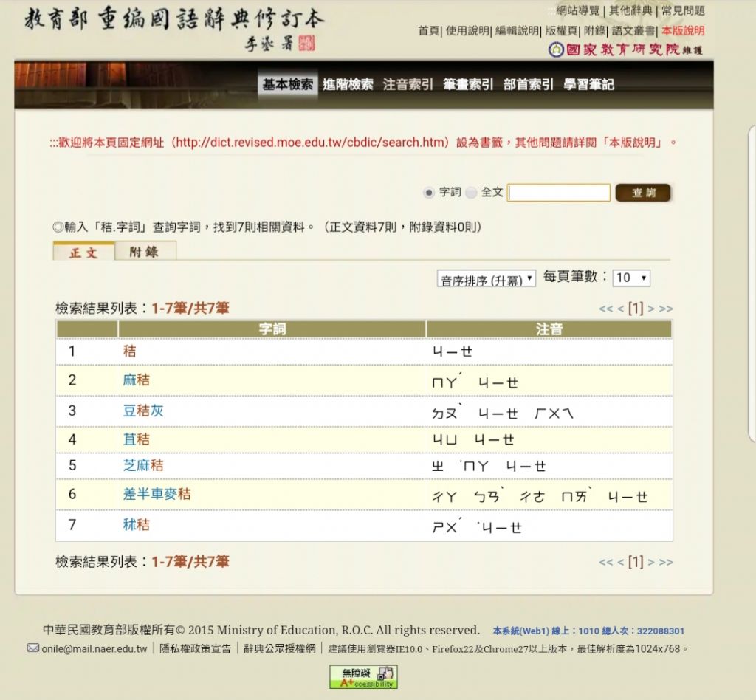756x700 pixels.
Task: Open the 音序排序 sort order dropdown
Action: click(486, 278)
